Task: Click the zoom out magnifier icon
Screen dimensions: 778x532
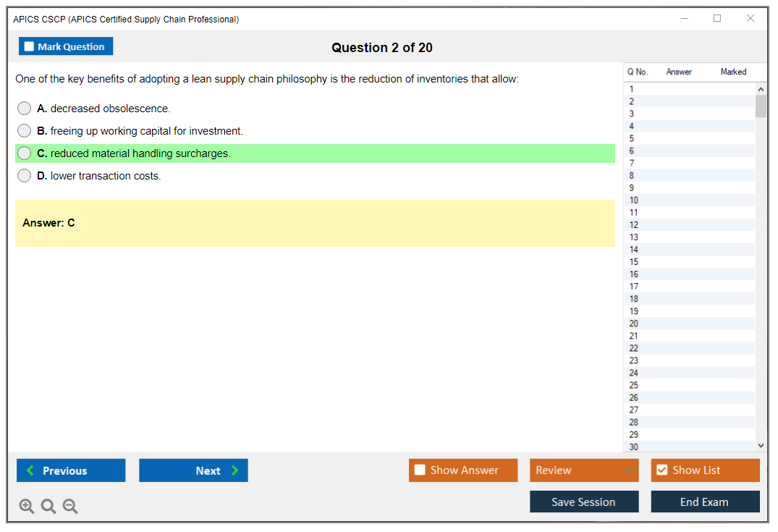Action: [x=70, y=507]
